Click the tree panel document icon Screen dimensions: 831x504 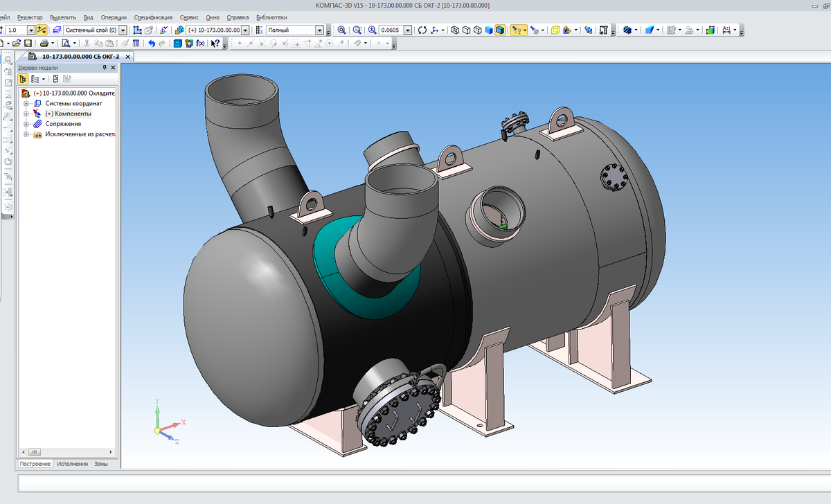pyautogui.click(x=55, y=79)
